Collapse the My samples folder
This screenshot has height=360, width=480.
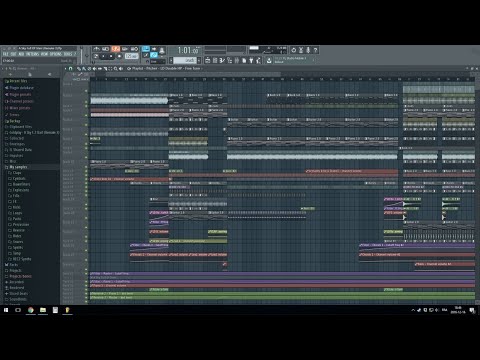[x=16, y=167]
